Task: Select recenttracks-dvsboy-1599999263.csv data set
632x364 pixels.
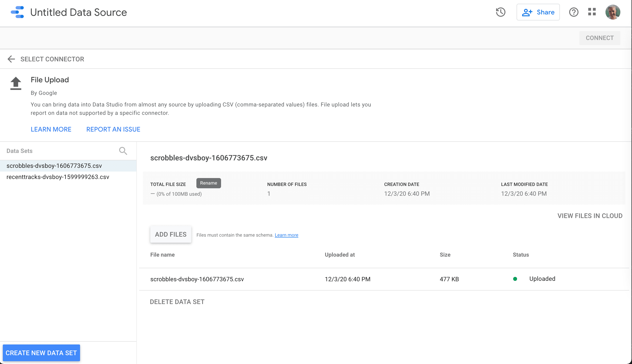Action: point(68,177)
